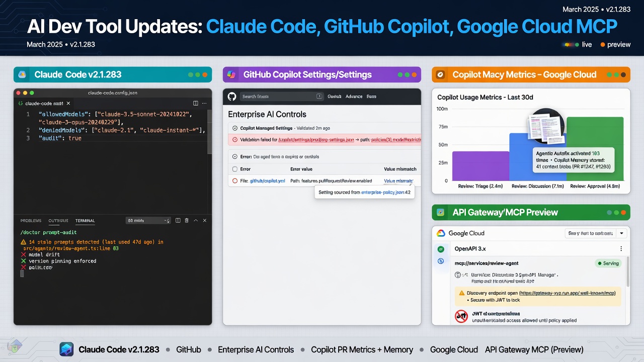Viewport: 644px width, 362px height.
Task: Open the github/copilot.yml file link
Action: (268, 180)
